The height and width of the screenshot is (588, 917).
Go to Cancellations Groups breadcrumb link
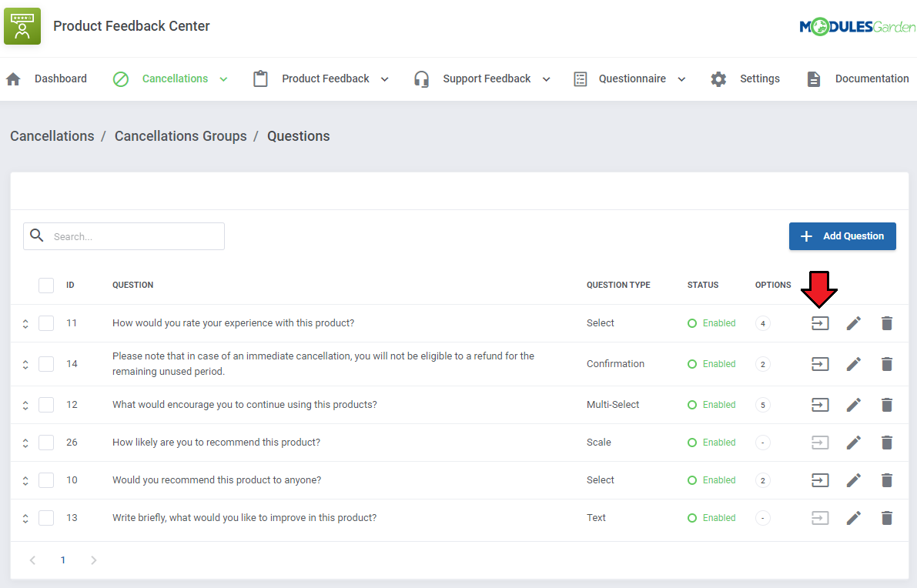click(181, 136)
